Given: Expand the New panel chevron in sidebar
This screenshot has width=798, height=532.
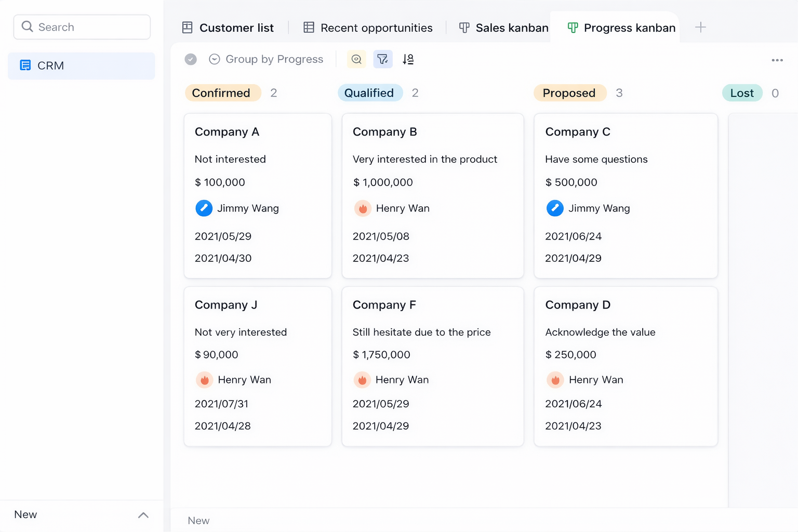Looking at the screenshot, I should coord(143,515).
